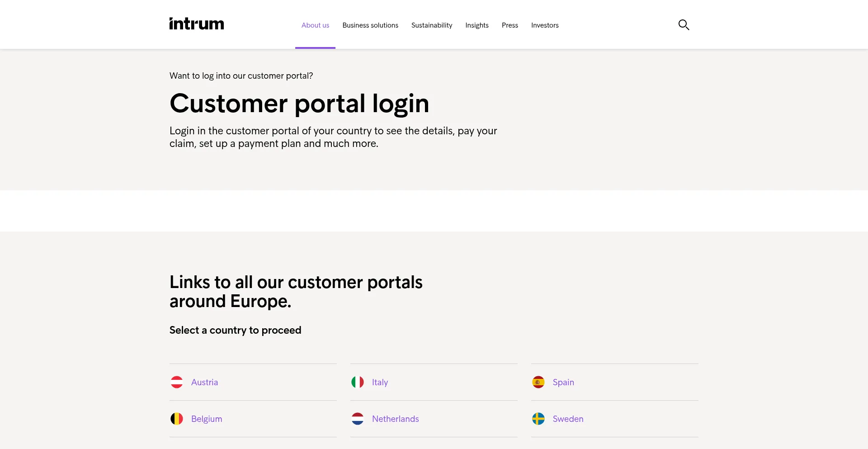Go to the Insights section
Viewport: 868px width, 449px height.
coord(477,25)
